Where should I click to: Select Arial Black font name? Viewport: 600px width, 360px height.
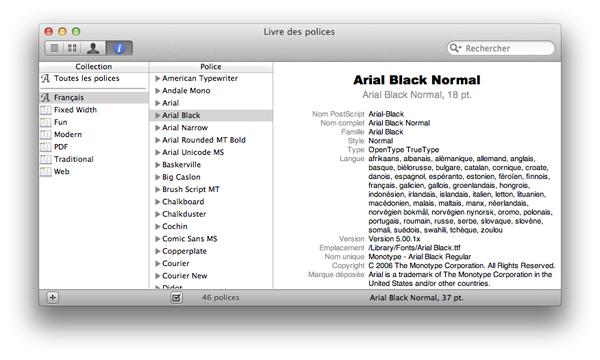(181, 115)
